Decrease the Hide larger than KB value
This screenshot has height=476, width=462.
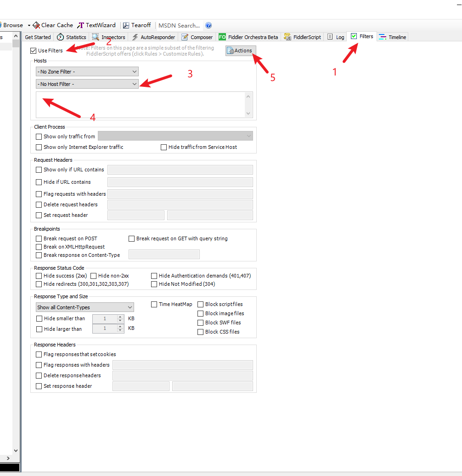click(x=120, y=330)
